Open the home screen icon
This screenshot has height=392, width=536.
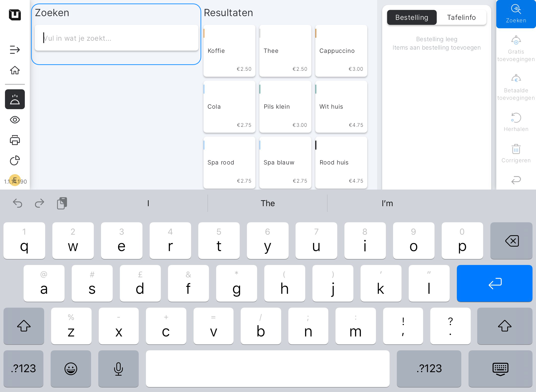(x=15, y=70)
